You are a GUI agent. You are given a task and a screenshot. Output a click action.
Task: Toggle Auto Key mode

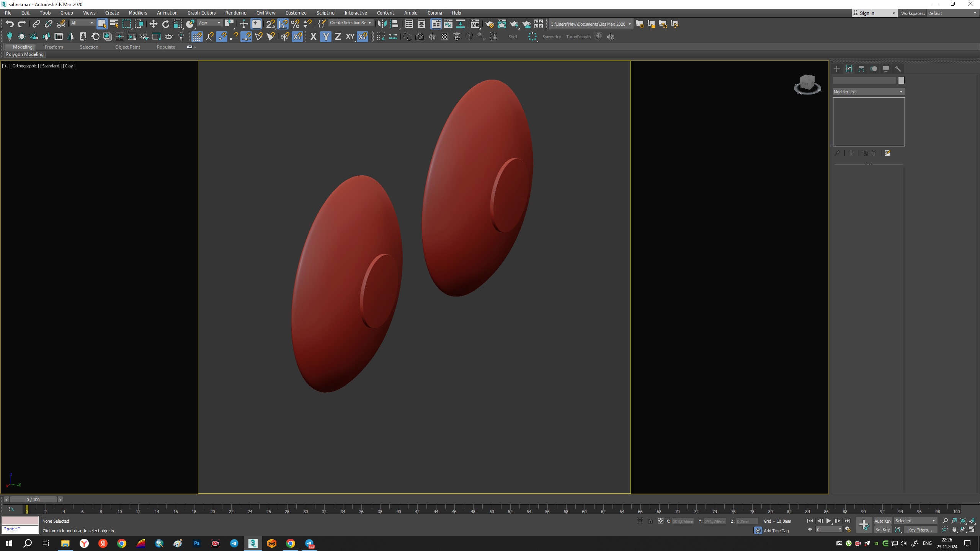point(882,521)
